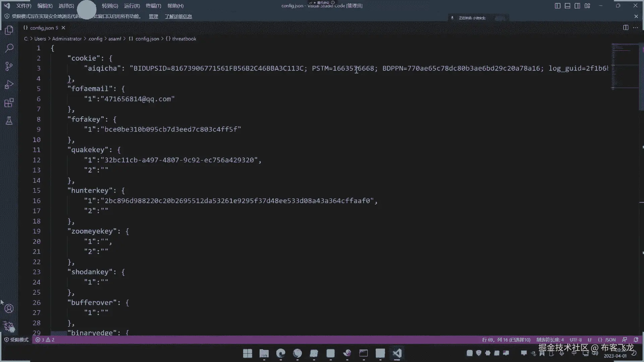Change UTF-8 encoding in status bar
644x362 pixels.
(576, 340)
